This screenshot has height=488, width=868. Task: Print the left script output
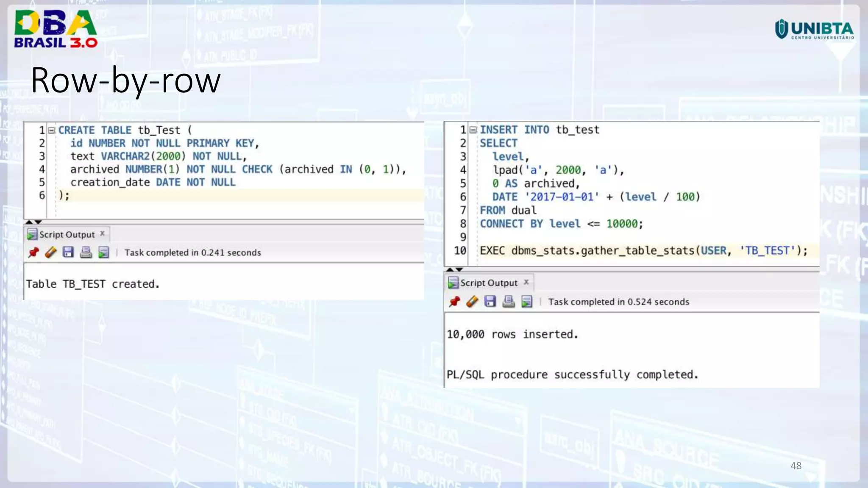(x=86, y=252)
